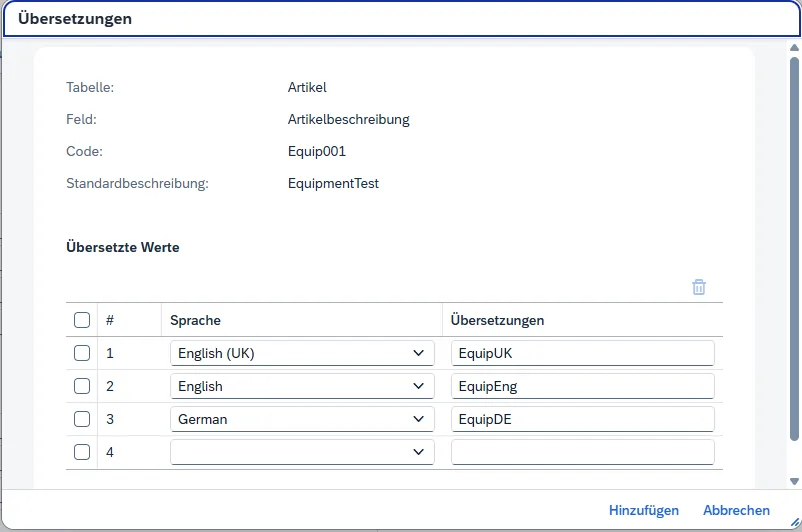Click the empty translation field in row 4
Image resolution: width=802 pixels, height=532 pixels.
tap(582, 452)
